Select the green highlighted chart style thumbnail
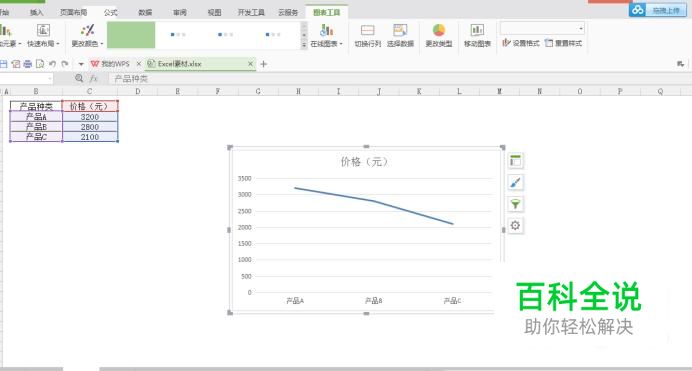 [x=131, y=35]
